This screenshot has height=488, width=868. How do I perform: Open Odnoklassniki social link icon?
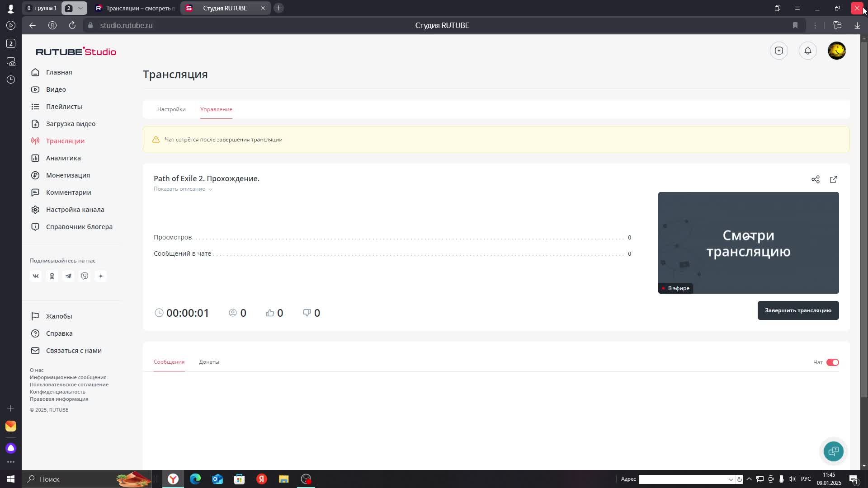pyautogui.click(x=52, y=276)
